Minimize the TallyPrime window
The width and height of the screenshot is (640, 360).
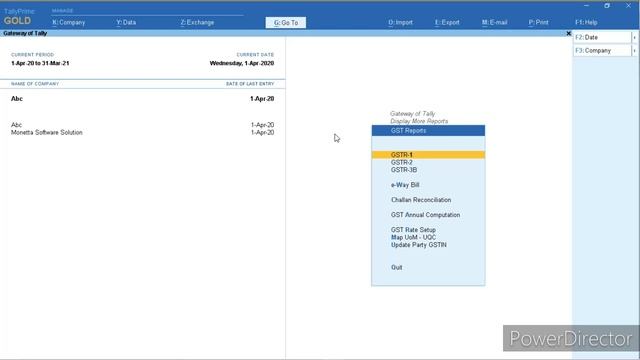coord(587,6)
